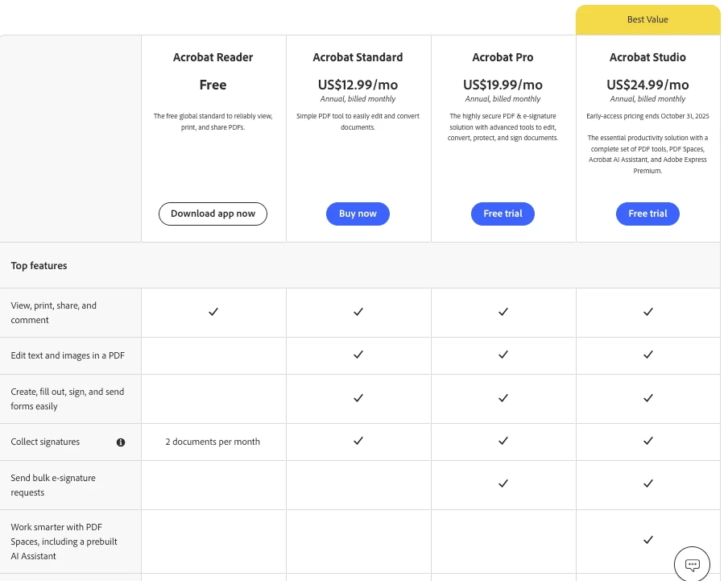Click the Download app now button
Viewport: 728px width, 581px height.
click(213, 214)
